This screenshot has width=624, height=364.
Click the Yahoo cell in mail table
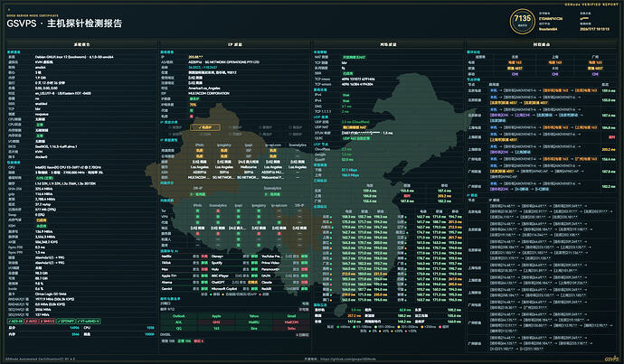point(254,316)
